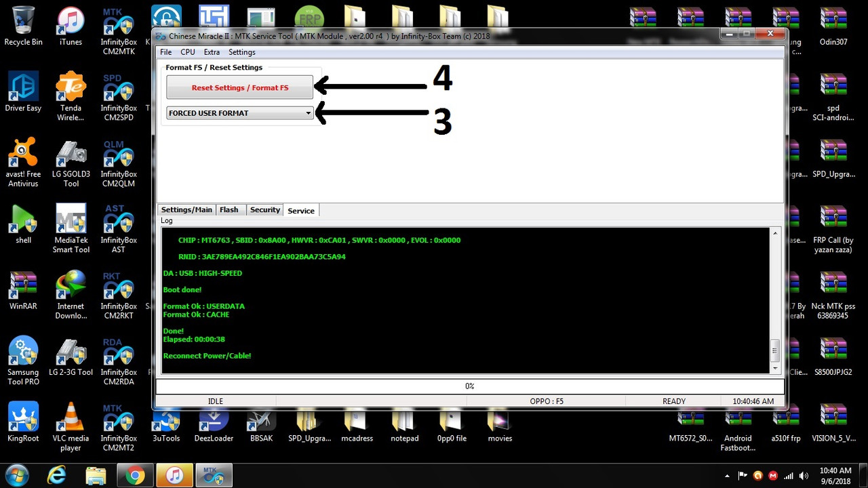
Task: Select the InfinityBox CM2MTK desktop icon
Action: (x=119, y=32)
